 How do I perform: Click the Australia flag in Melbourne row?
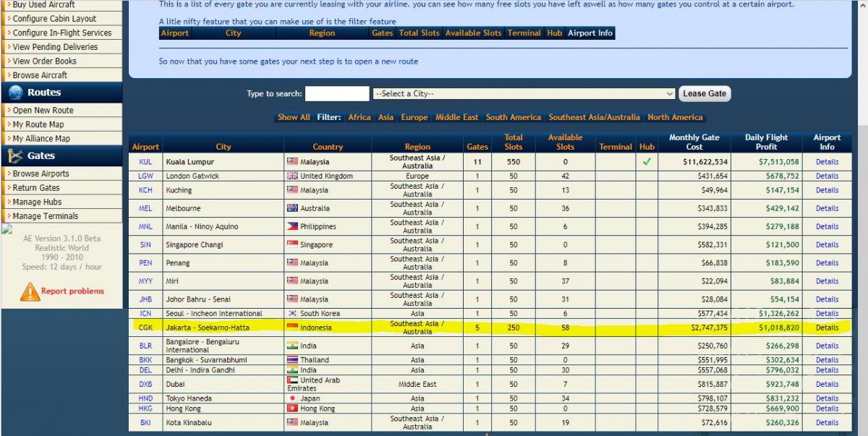292,208
